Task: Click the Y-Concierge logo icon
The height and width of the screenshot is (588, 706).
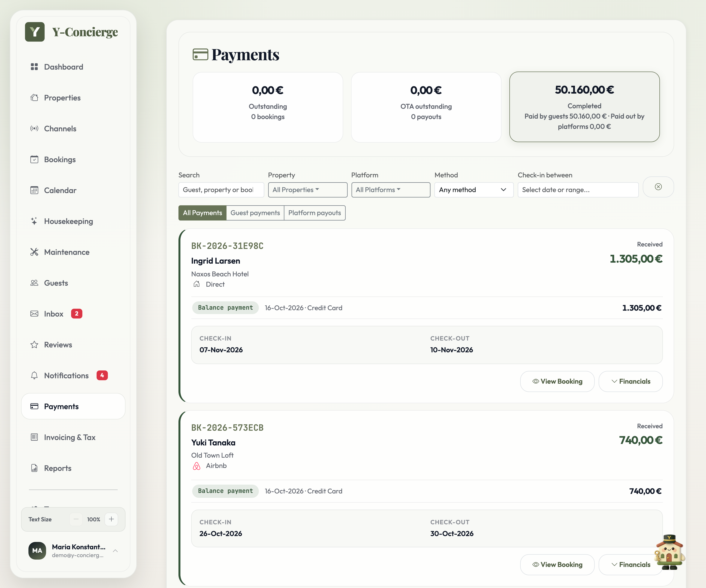Action: click(x=35, y=32)
